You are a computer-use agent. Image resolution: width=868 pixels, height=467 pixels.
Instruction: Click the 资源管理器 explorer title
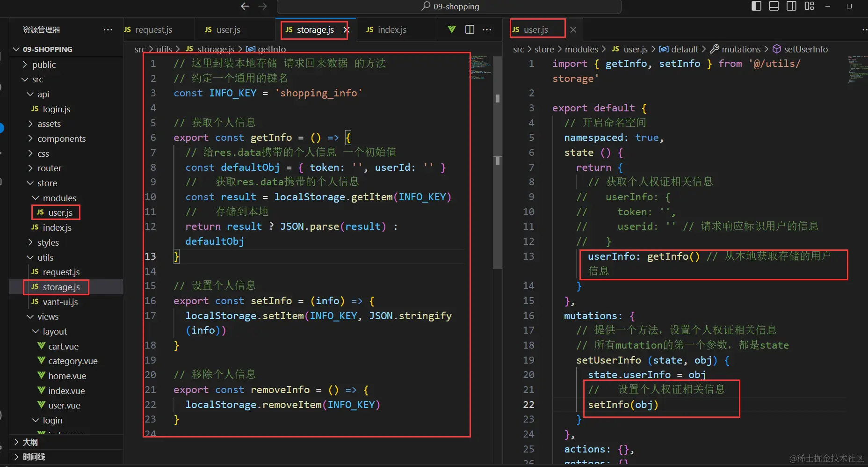pos(42,29)
